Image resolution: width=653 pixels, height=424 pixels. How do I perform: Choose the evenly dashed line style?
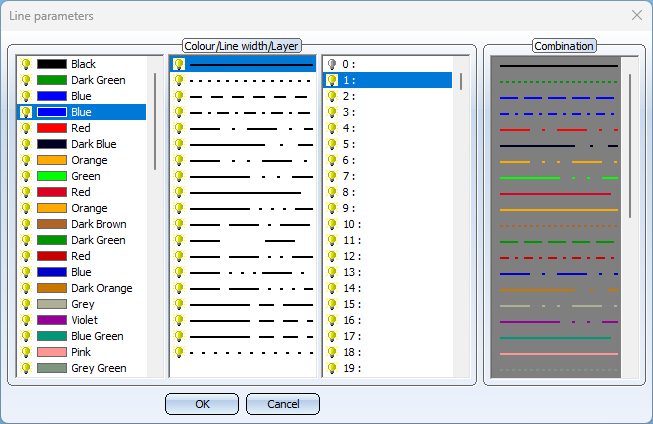[x=249, y=97]
